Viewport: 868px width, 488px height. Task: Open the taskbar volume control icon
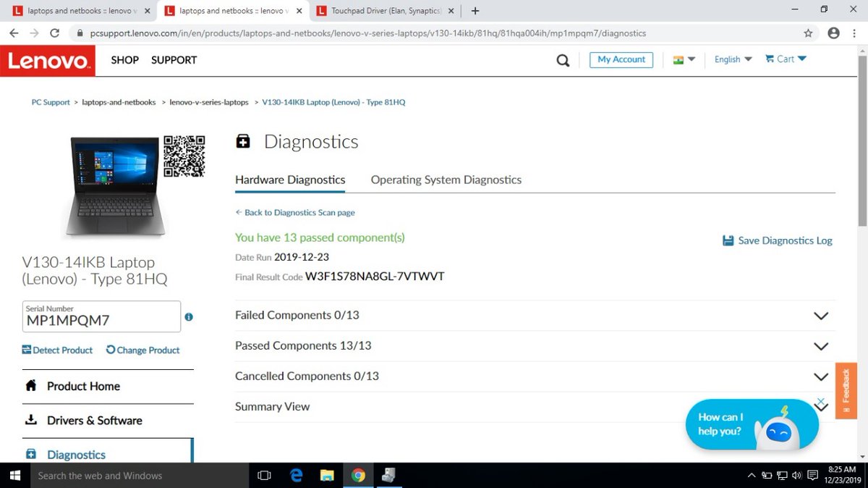[x=796, y=476]
